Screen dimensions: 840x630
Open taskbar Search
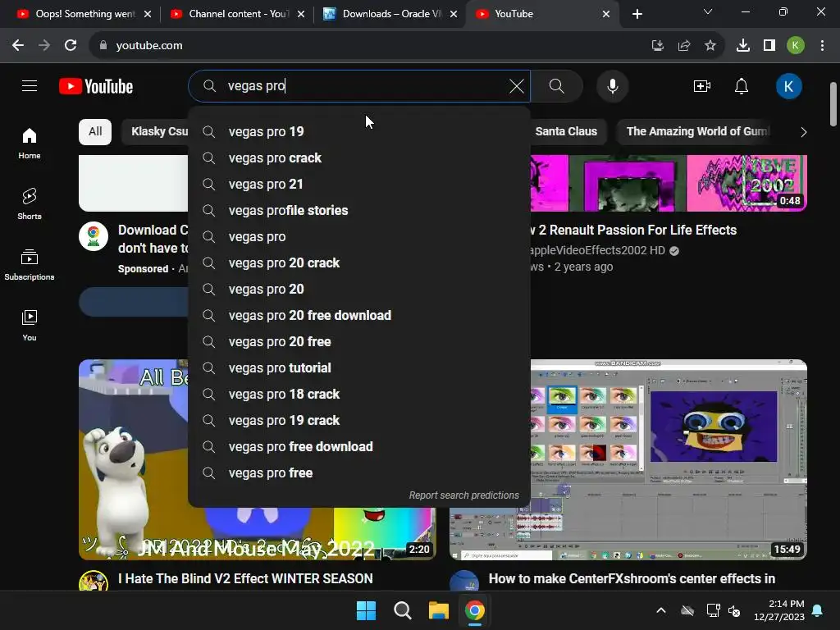tap(402, 610)
